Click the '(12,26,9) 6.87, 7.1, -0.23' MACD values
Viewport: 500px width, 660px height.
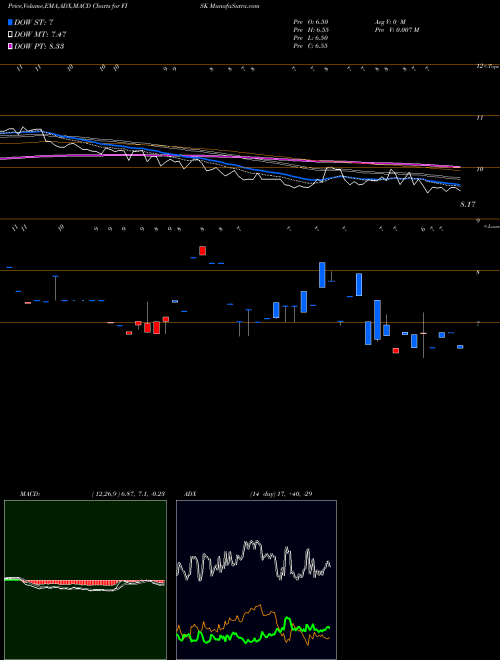point(128,494)
